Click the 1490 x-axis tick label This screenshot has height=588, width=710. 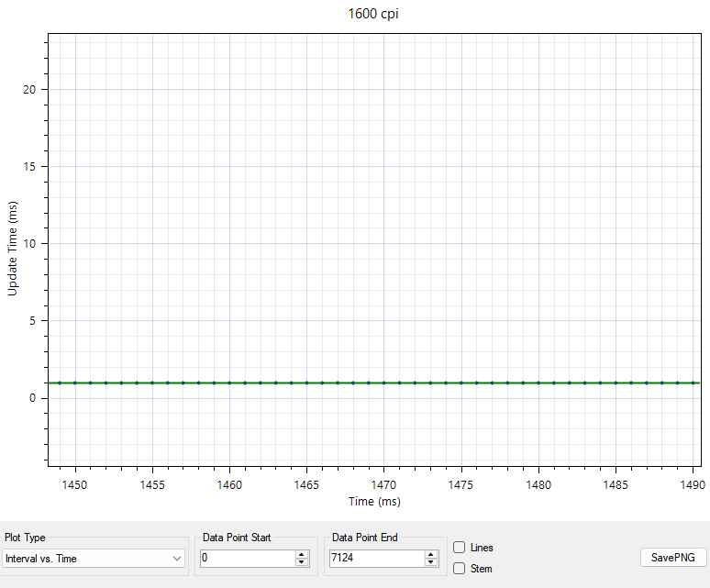(x=693, y=485)
